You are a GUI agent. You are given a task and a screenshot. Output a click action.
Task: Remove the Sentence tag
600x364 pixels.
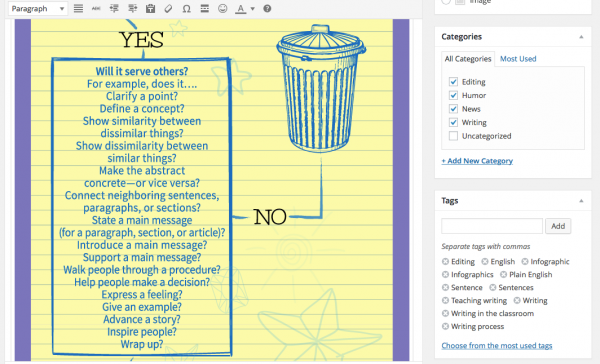445,287
